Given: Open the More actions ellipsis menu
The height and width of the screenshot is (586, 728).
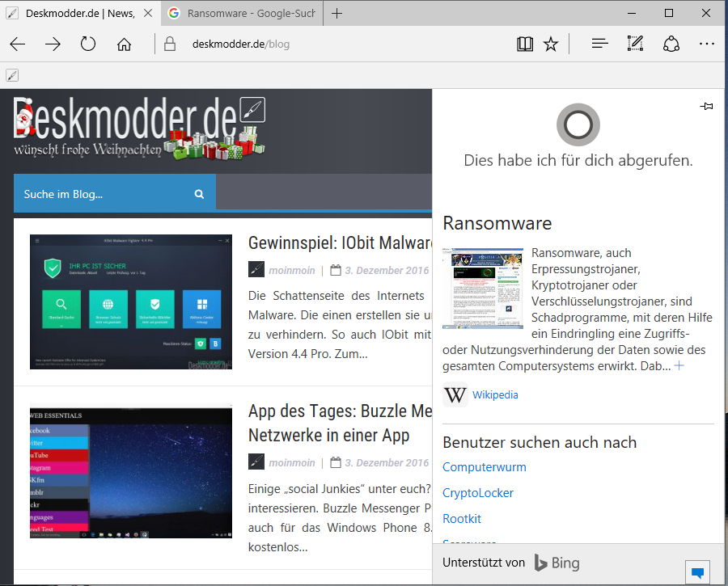Looking at the screenshot, I should (707, 44).
